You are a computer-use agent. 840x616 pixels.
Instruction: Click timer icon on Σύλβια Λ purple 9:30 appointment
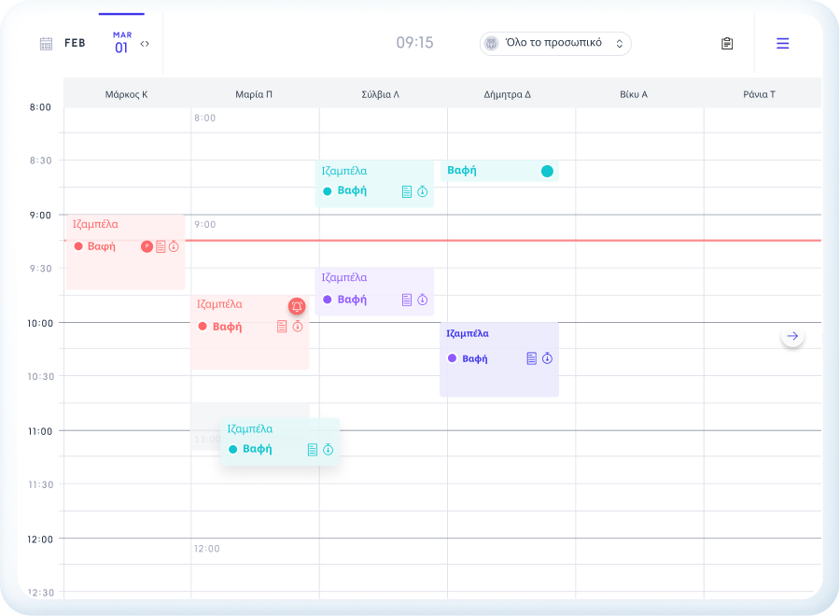[422, 300]
